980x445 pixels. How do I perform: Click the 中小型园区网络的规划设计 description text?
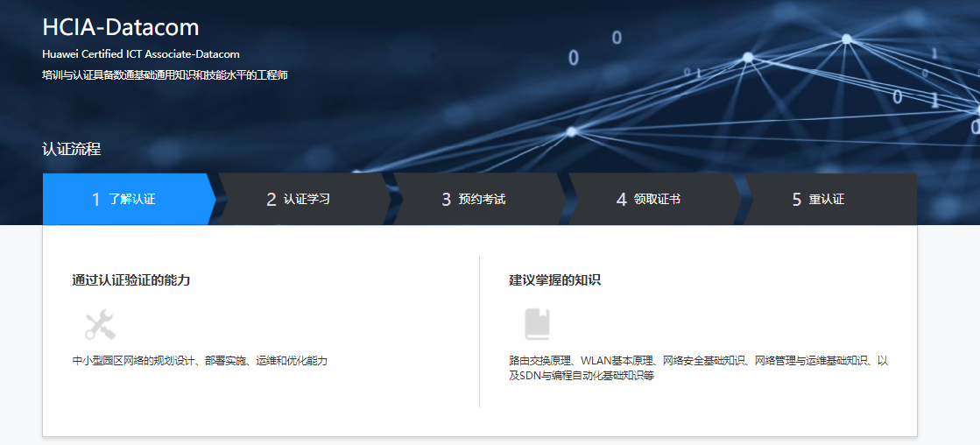pyautogui.click(x=200, y=361)
